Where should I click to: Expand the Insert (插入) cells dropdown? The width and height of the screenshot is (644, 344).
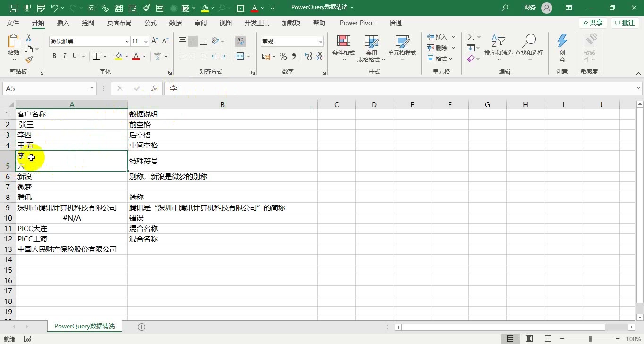click(454, 37)
